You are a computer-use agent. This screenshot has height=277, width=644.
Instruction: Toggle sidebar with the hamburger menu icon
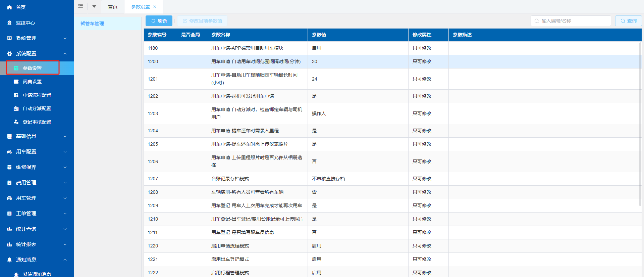pos(80,6)
